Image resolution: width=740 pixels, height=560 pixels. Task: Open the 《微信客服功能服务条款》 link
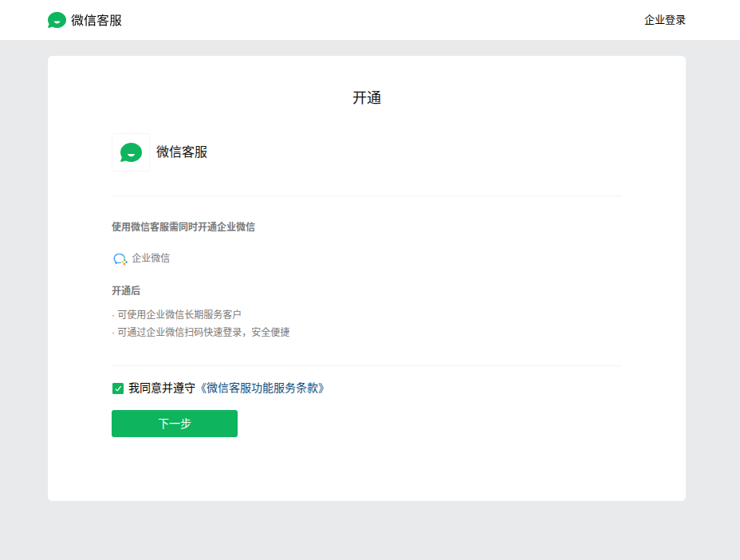coord(262,388)
